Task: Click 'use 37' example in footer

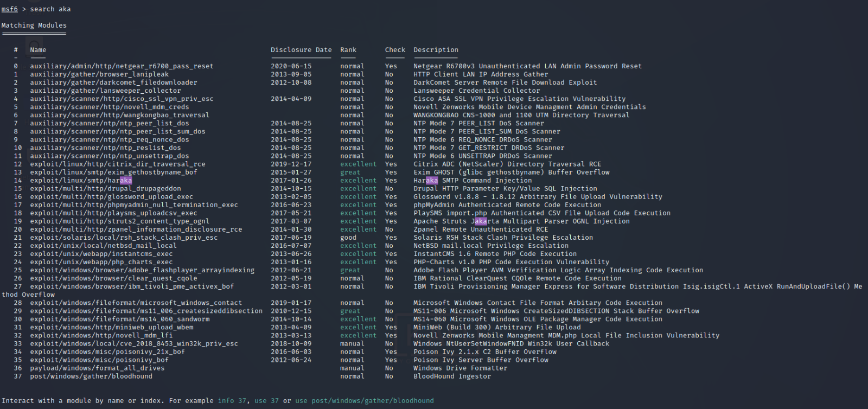Action: point(267,401)
